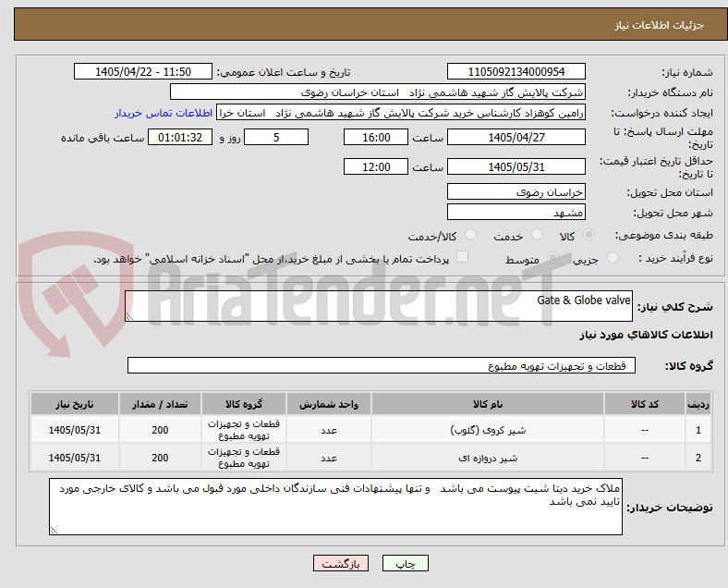This screenshot has height=588, width=728.
Task: Select the کالا/خدمت radio button
Action: coord(471,235)
